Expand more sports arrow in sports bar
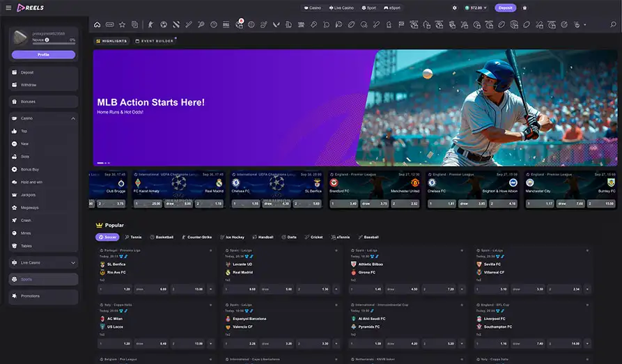This screenshot has width=622, height=364. pos(584,24)
